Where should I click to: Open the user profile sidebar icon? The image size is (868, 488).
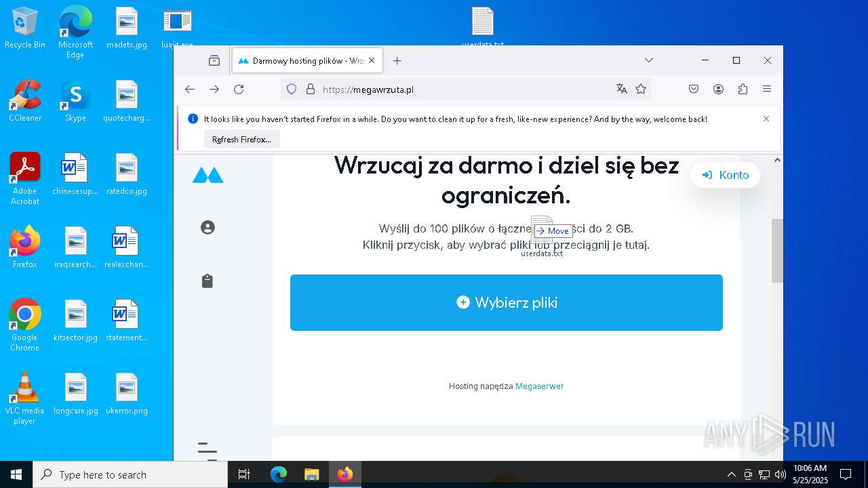click(x=208, y=227)
